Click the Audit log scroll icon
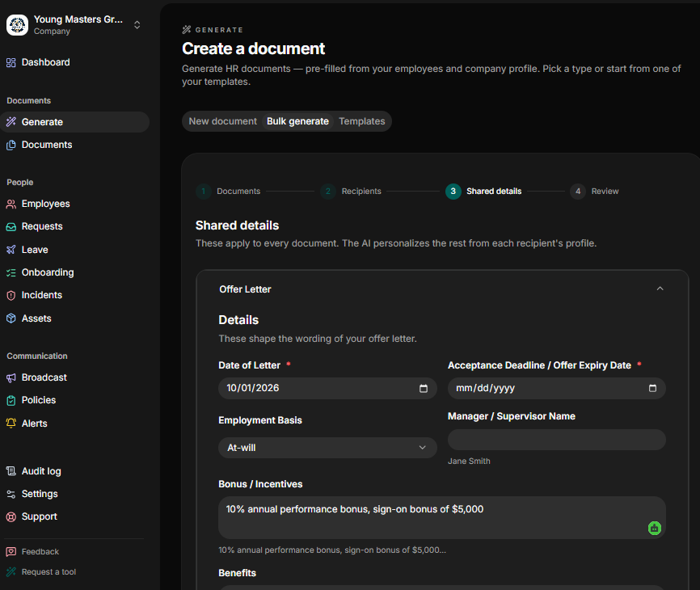The height and width of the screenshot is (590, 700). click(x=11, y=471)
